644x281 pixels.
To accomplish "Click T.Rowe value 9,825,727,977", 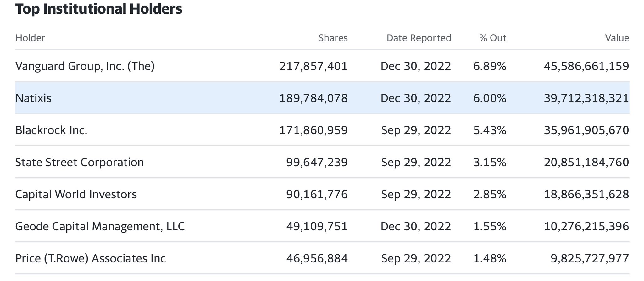I will pyautogui.click(x=590, y=259).
